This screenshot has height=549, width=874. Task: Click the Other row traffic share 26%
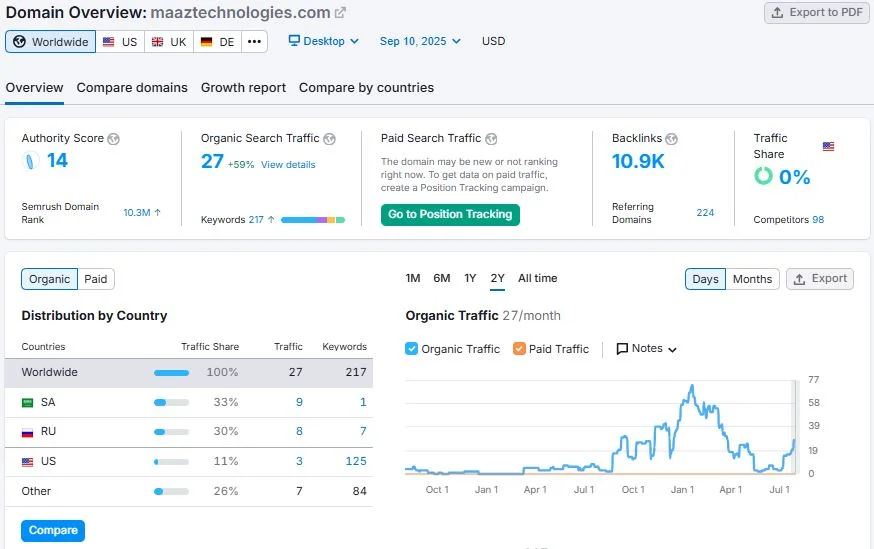226,492
